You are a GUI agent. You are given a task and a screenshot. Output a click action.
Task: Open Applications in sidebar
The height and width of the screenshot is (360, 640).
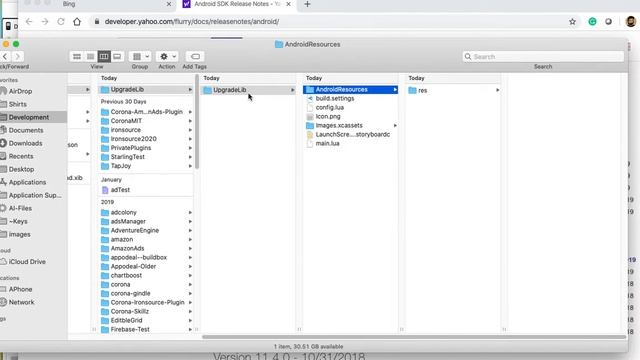pyautogui.click(x=27, y=182)
